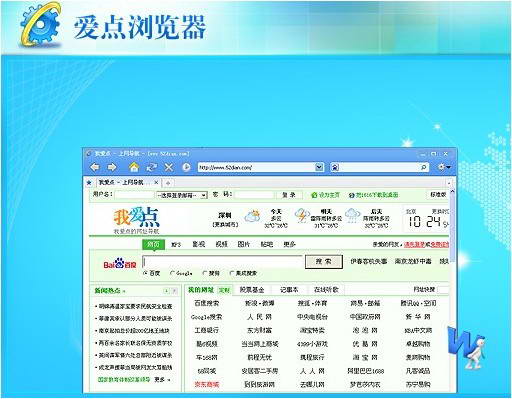Click the 用户名 input field

[x=134, y=195]
